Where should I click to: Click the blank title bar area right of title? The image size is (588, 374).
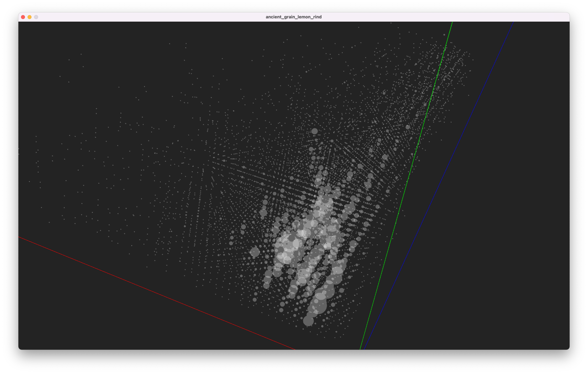[440, 17]
